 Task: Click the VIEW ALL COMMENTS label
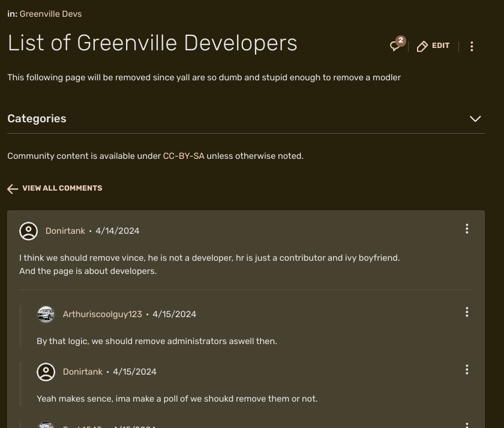(62, 188)
